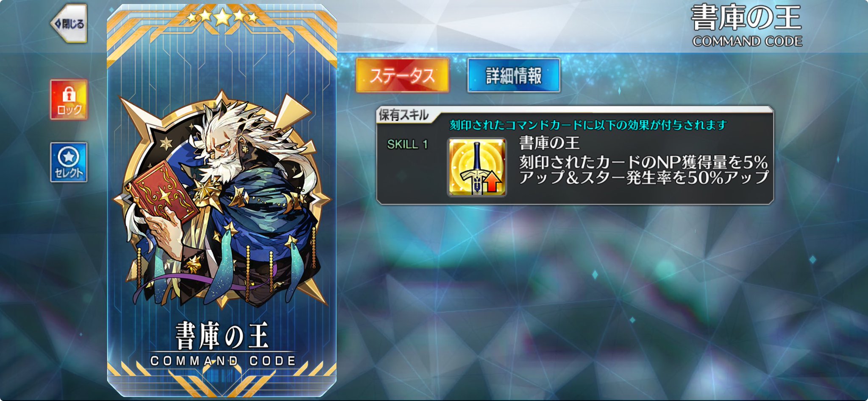Click the sword skill icon for SKILL 1

click(x=477, y=167)
